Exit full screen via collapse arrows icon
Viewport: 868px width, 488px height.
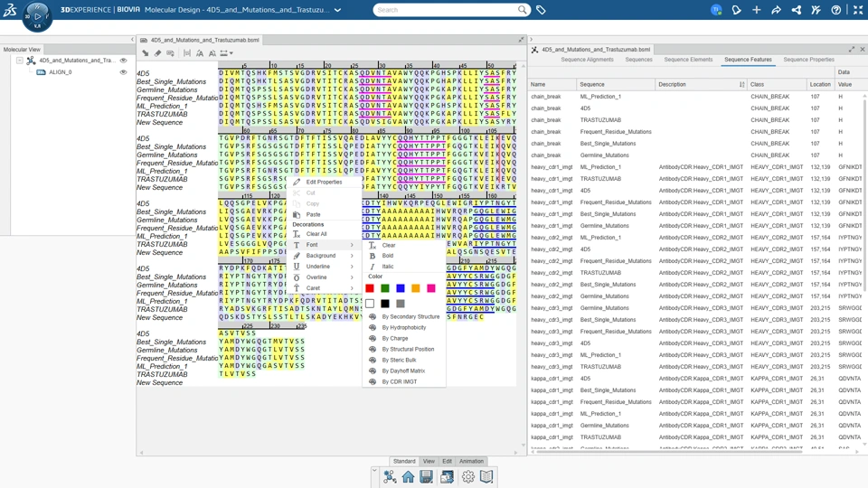click(x=858, y=9)
